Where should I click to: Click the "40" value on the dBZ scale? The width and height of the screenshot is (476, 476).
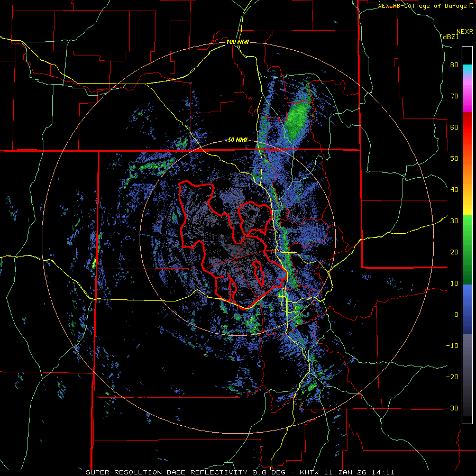454,190
